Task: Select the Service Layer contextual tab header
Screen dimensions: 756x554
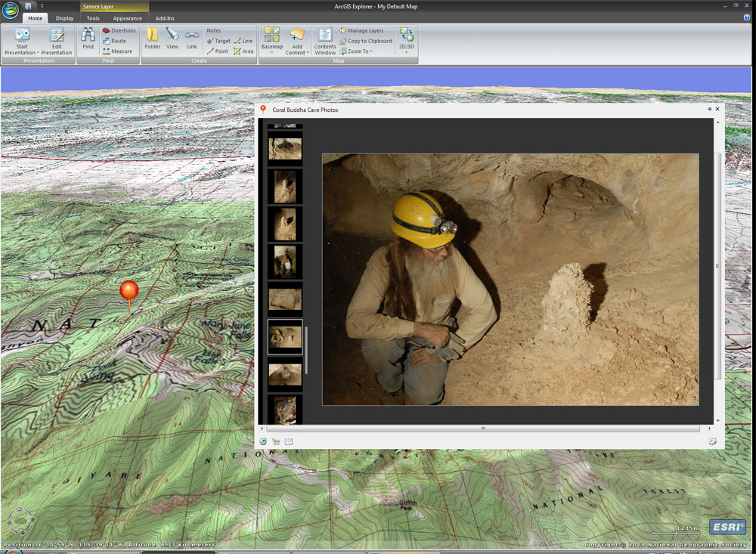Action: [x=114, y=6]
